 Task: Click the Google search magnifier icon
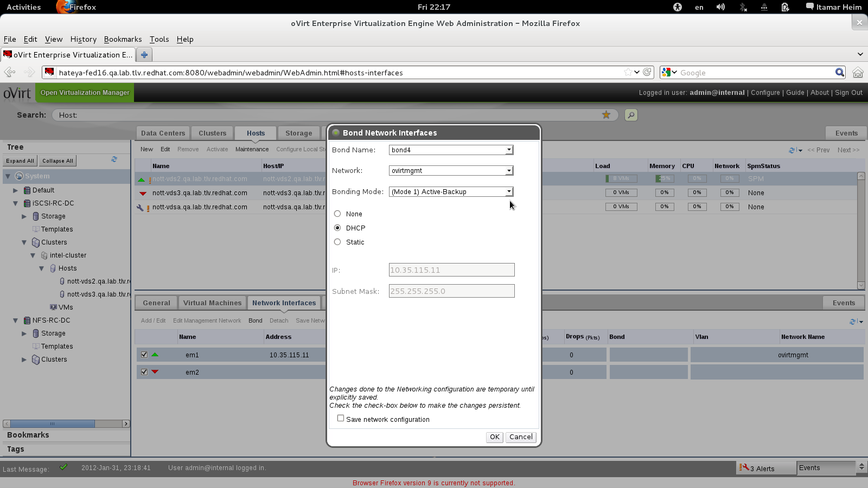pyautogui.click(x=840, y=72)
